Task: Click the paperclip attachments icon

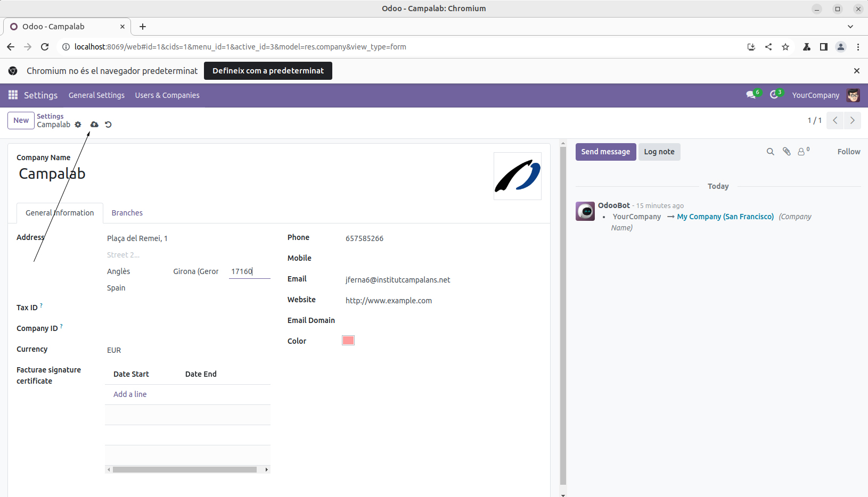Action: point(787,152)
